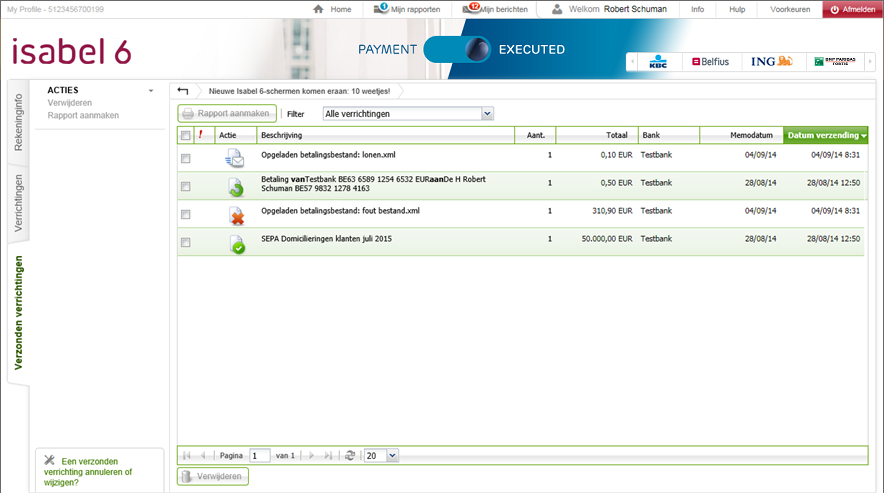Go to first page icon in pager
The height and width of the screenshot is (493, 884).
coord(187,455)
